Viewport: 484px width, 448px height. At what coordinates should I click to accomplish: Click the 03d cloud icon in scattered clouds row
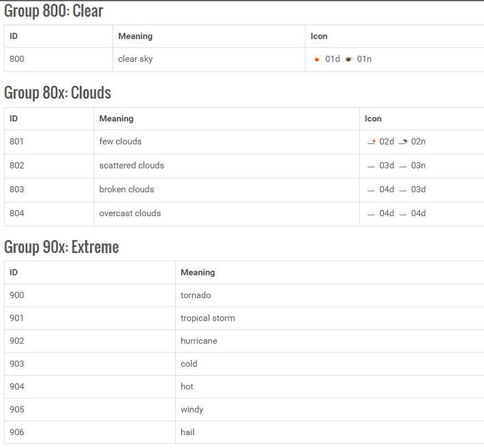(371, 166)
